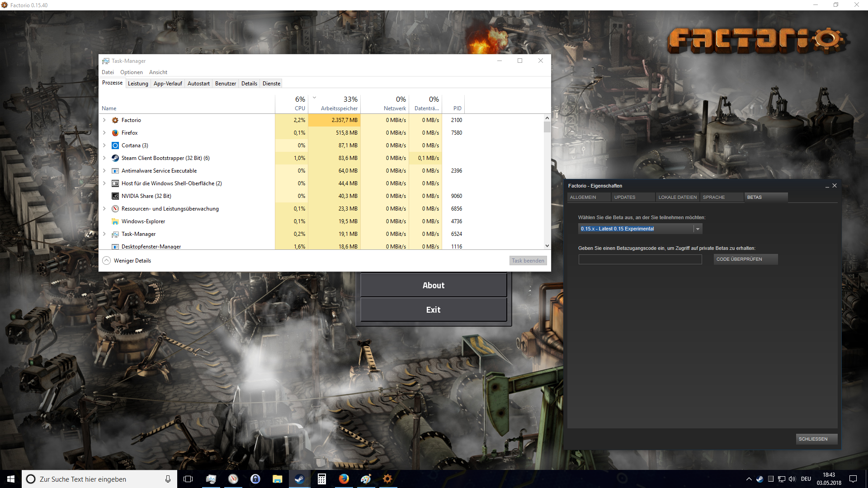Switch to the Benutzer tab
The image size is (868, 488).
pos(225,84)
